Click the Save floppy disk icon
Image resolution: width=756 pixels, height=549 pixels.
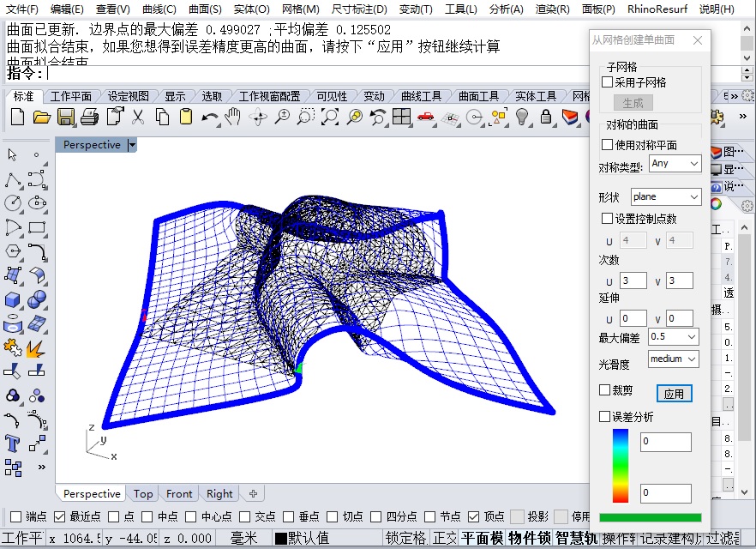point(66,117)
